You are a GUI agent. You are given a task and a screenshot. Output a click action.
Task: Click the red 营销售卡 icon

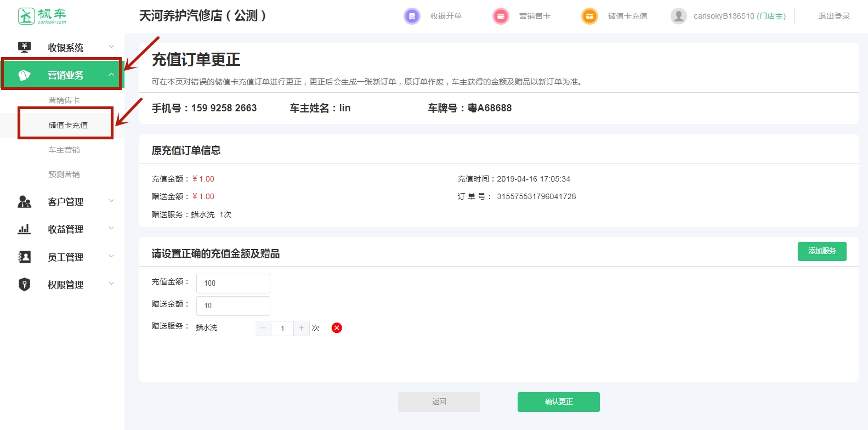(x=501, y=16)
